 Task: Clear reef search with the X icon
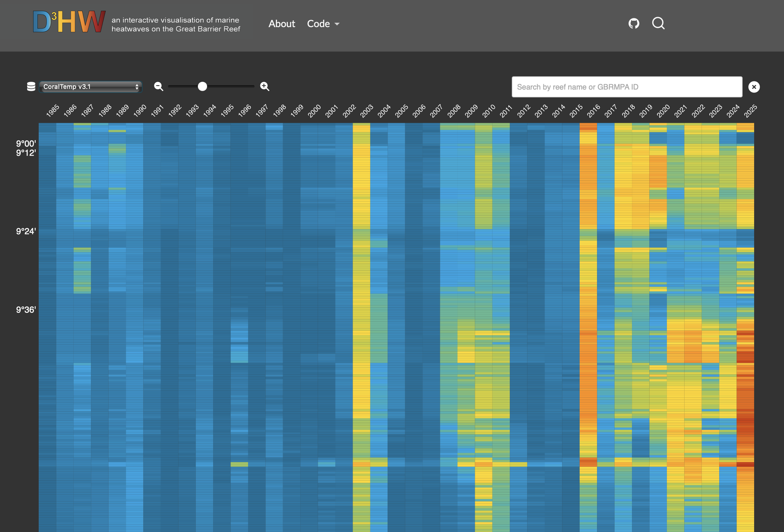[x=754, y=87]
